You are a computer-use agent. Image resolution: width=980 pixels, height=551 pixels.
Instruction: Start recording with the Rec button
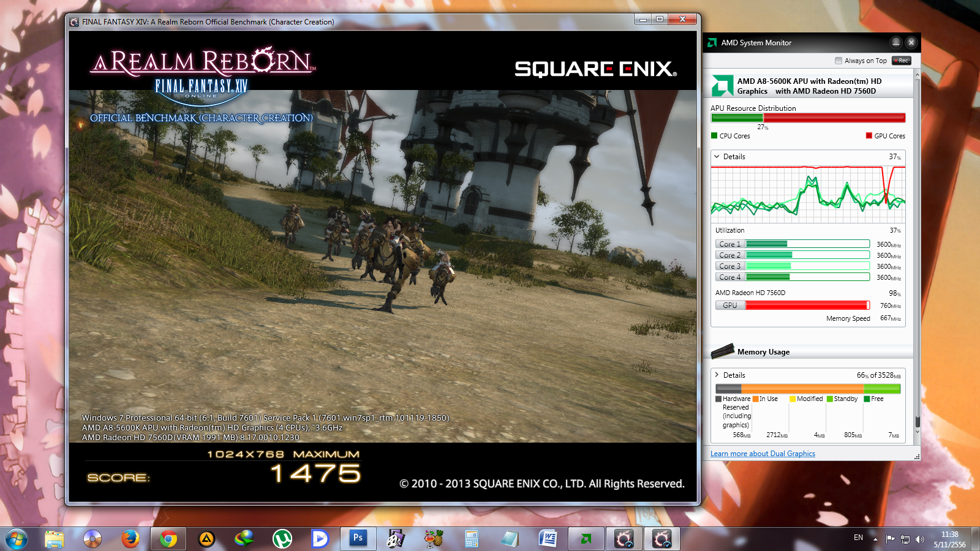[902, 61]
